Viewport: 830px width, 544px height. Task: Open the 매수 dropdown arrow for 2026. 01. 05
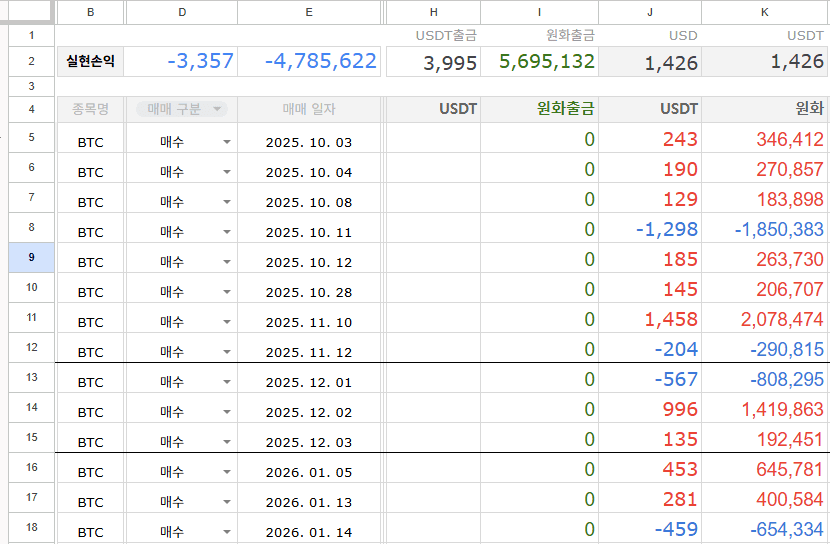pos(227,472)
